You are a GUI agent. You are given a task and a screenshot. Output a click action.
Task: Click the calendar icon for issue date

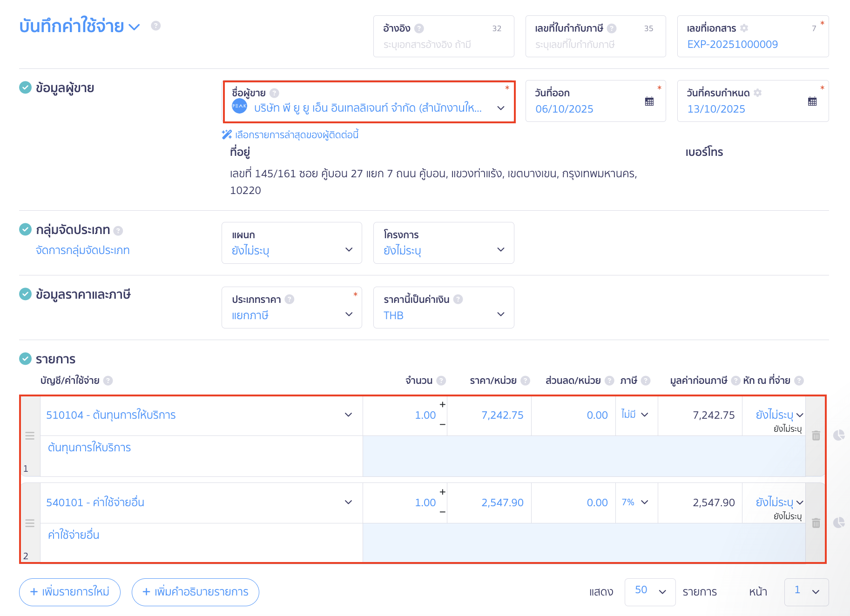[x=649, y=101]
